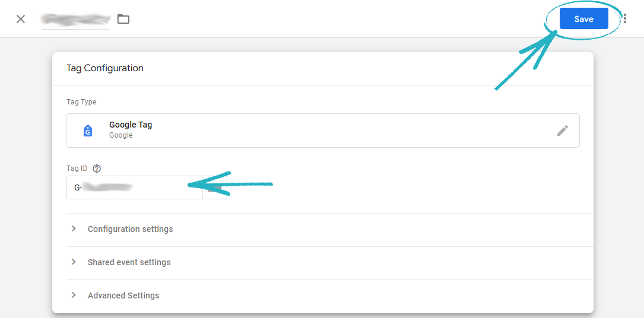Click the Configuration settings label
Image resolution: width=644 pixels, height=318 pixels.
click(x=130, y=229)
